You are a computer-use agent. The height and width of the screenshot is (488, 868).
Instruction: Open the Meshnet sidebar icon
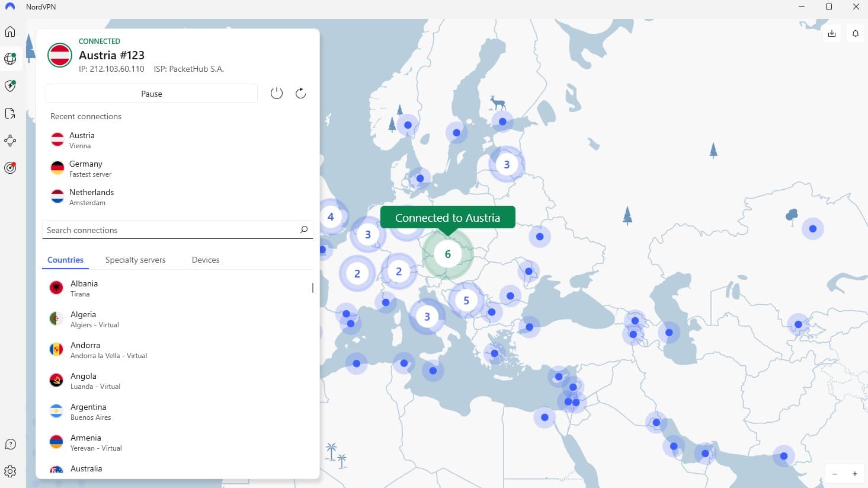click(x=10, y=141)
